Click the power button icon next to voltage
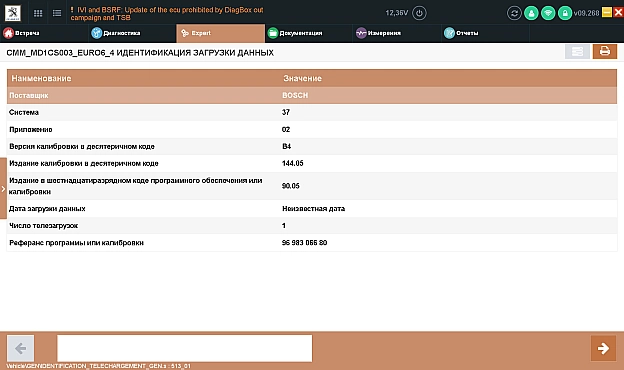The width and height of the screenshot is (624, 370). (x=419, y=13)
